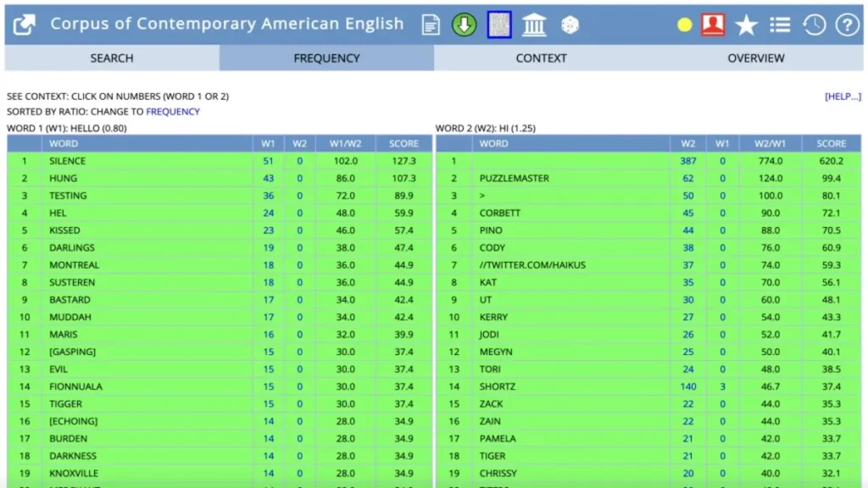Open the list menu icon
This screenshot has width=868, height=488.
click(780, 25)
